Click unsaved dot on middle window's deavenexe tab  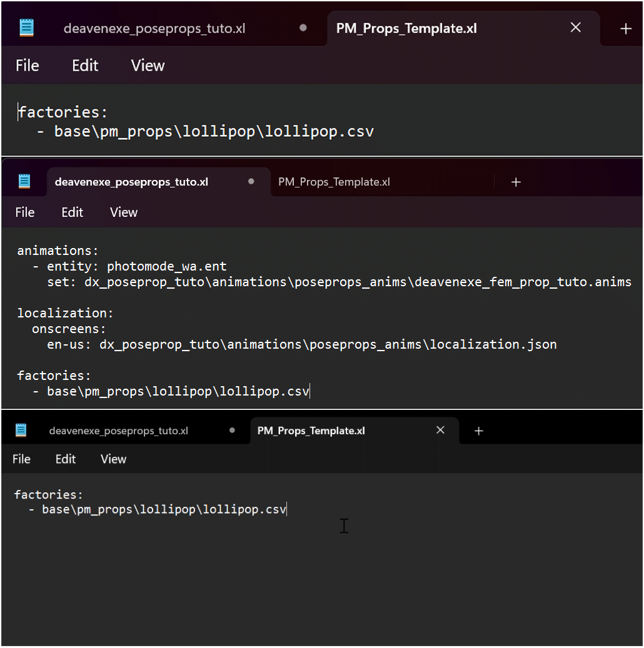coord(251,182)
